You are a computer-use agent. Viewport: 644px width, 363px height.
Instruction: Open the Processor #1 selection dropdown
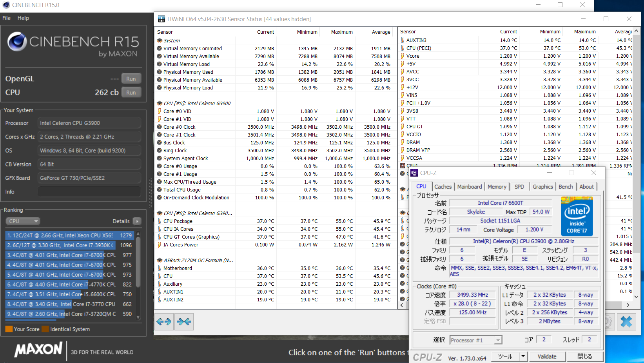point(476,340)
